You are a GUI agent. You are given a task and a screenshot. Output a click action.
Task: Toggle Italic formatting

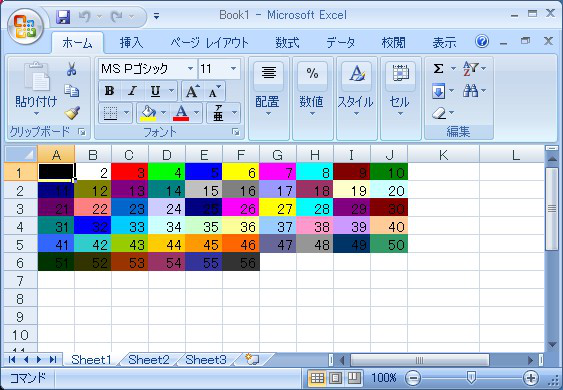132,91
